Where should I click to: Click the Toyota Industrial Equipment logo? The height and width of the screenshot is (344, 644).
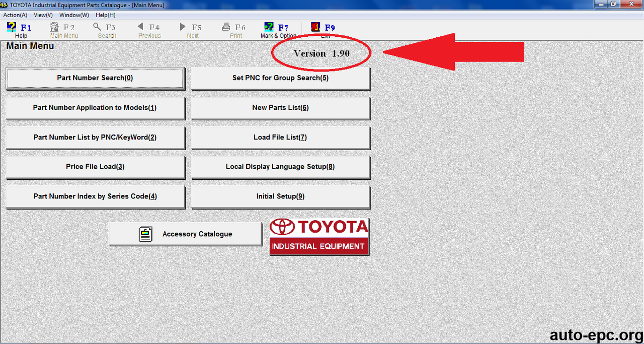click(319, 237)
